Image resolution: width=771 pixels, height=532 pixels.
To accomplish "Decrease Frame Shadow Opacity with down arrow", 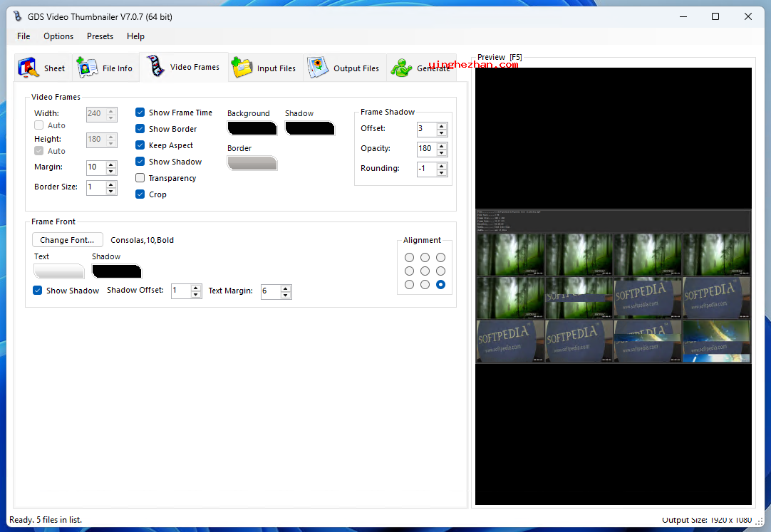I will [442, 152].
